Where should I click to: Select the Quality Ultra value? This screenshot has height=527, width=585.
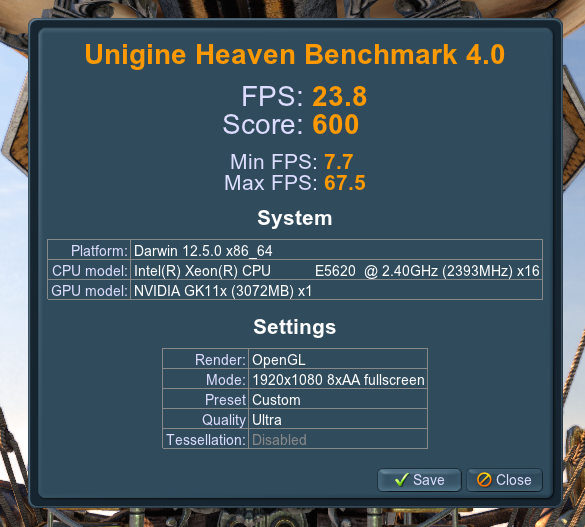pyautogui.click(x=338, y=420)
